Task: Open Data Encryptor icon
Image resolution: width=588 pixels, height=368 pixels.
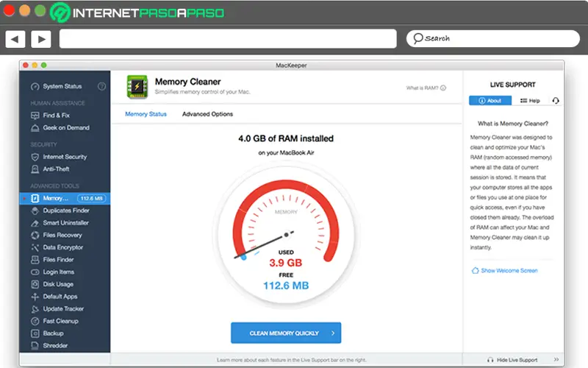Action: (35, 247)
